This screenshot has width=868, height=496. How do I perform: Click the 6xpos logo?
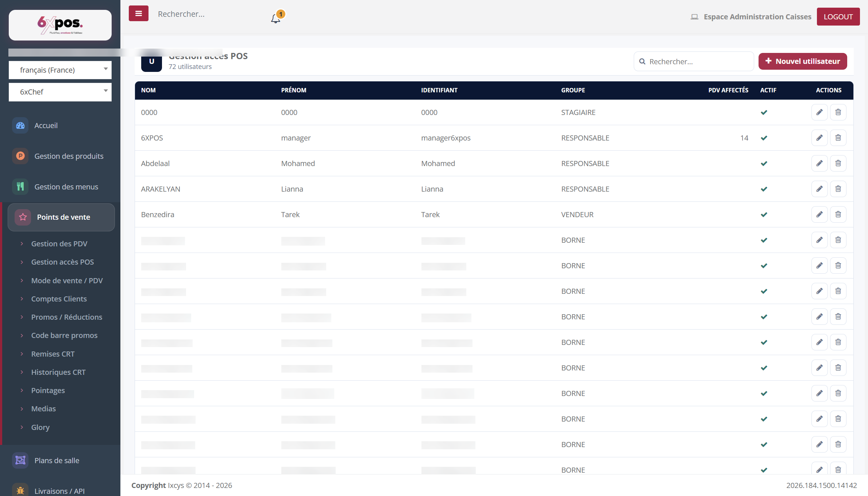[60, 25]
